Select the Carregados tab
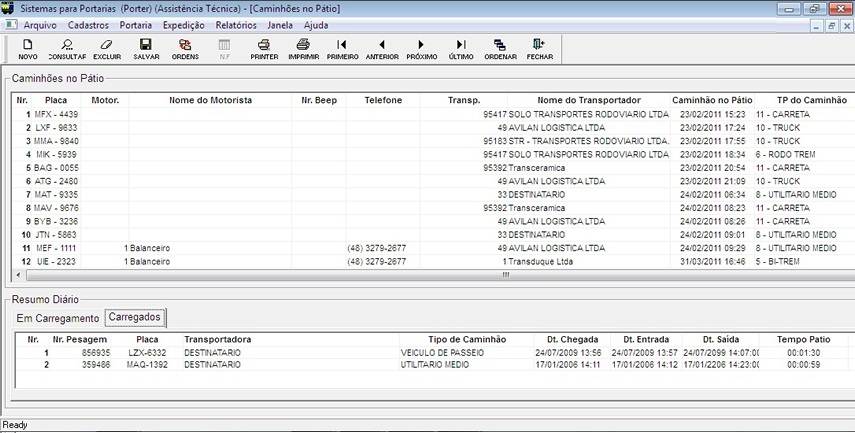The image size is (855, 433). pyautogui.click(x=135, y=318)
